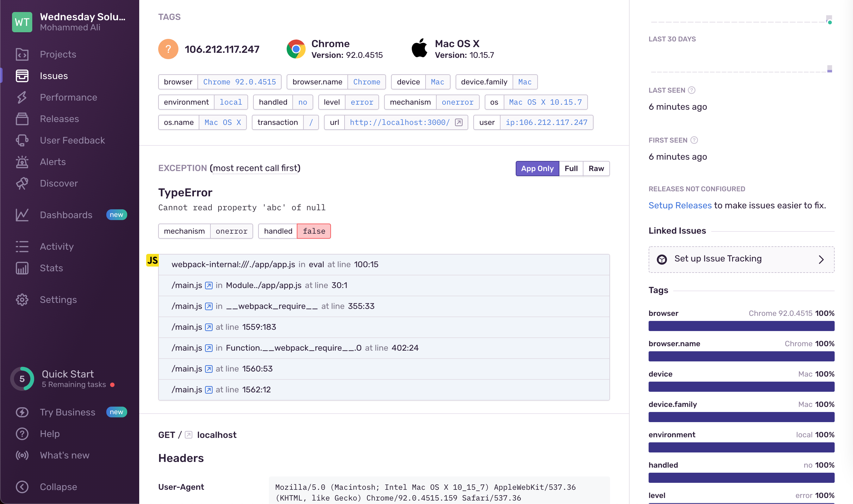Viewport: 853px width, 504px height.
Task: Switch stack trace to Full view
Action: pyautogui.click(x=571, y=169)
